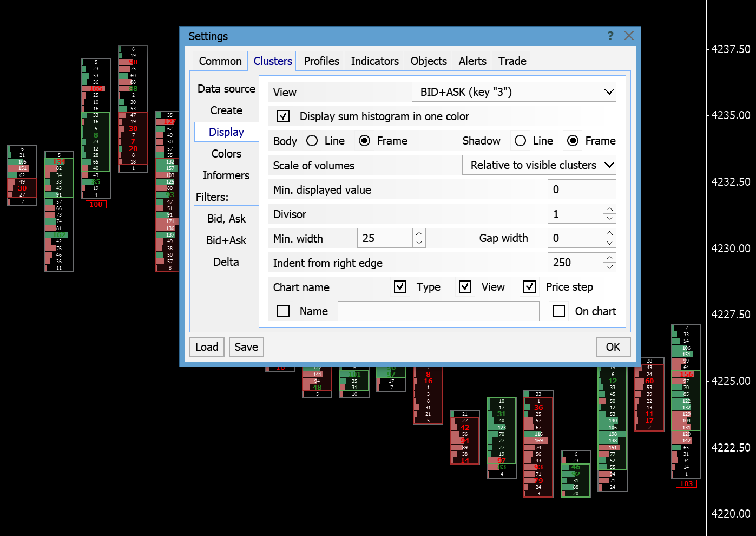Increase the Divisor value with up arrow
Viewport: 756px width, 536px height.
pos(609,209)
